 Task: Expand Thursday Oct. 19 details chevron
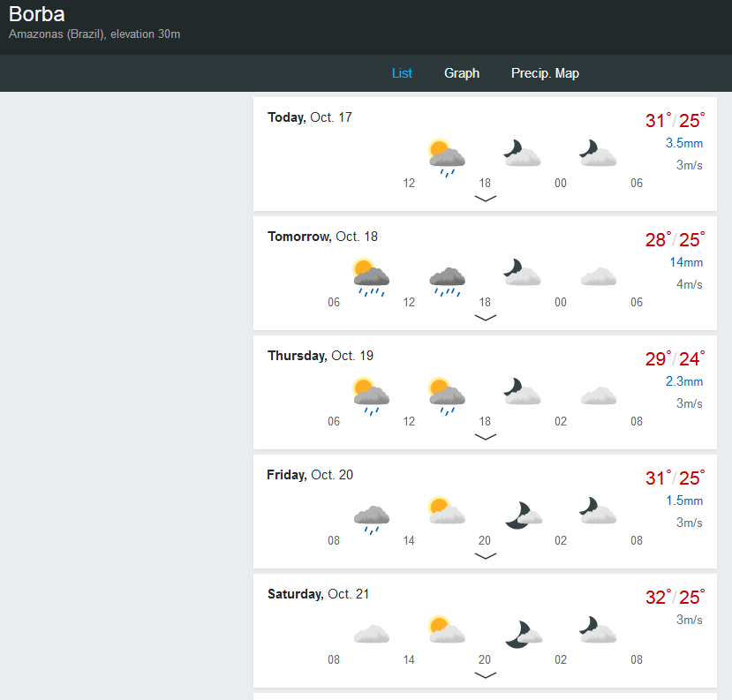(485, 437)
